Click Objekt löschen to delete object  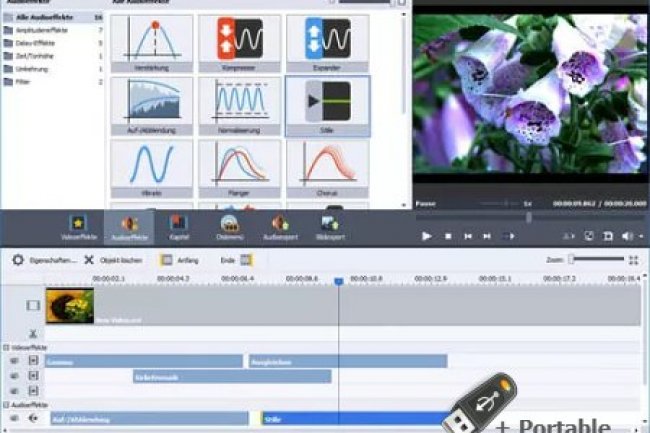[x=115, y=260]
